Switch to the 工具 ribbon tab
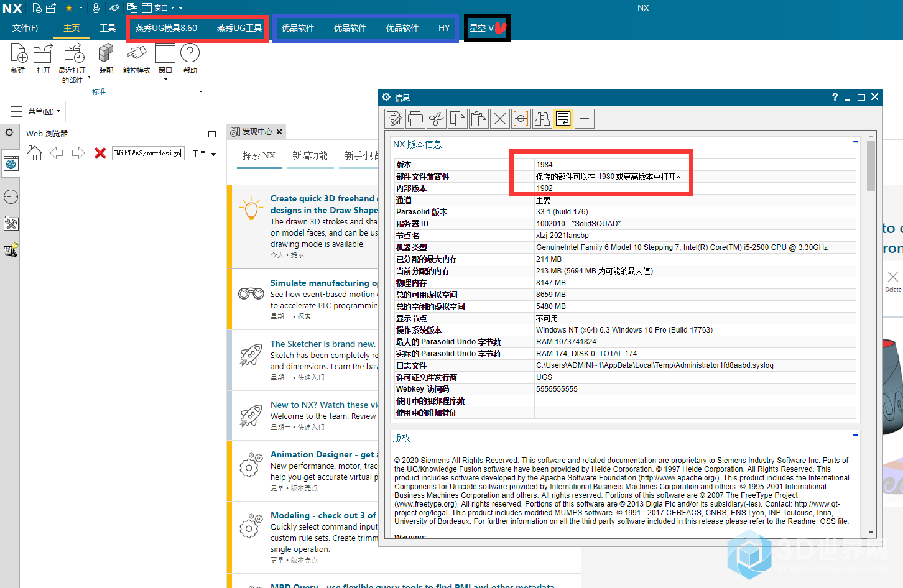The height and width of the screenshot is (588, 903). pos(108,28)
